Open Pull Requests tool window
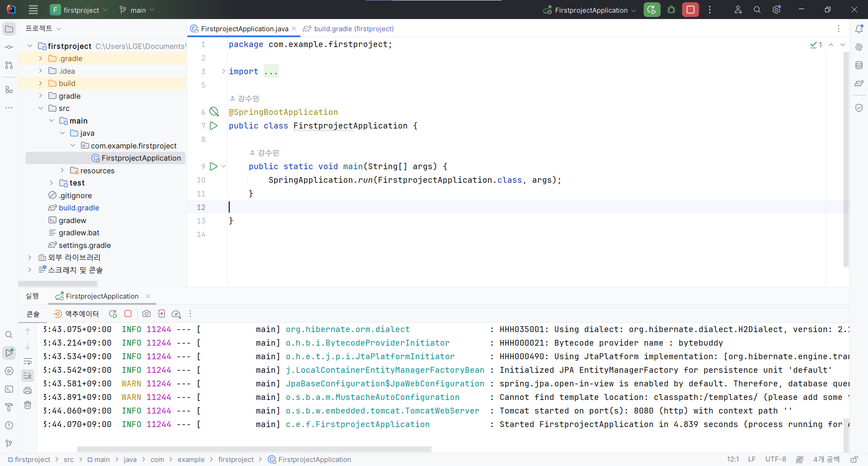 pyautogui.click(x=9, y=65)
